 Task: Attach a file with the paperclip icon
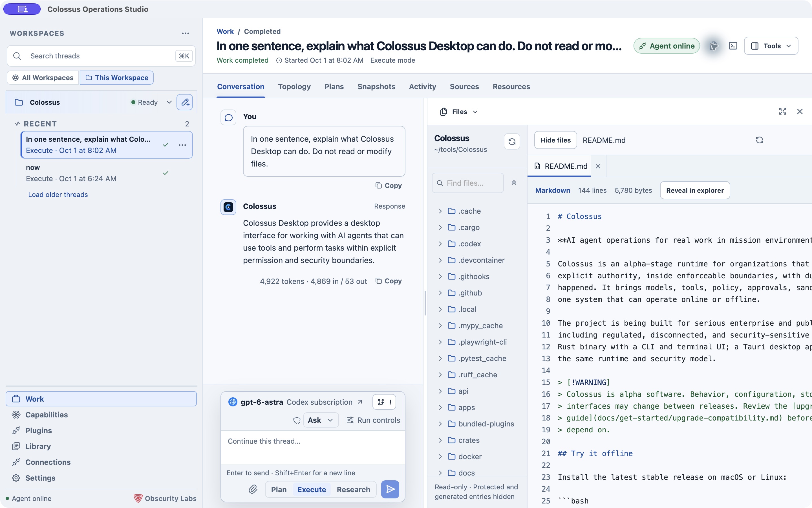tap(253, 489)
